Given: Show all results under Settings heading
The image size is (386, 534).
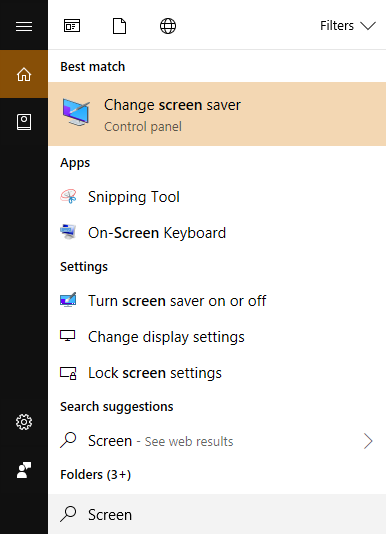Looking at the screenshot, I should 84,267.
